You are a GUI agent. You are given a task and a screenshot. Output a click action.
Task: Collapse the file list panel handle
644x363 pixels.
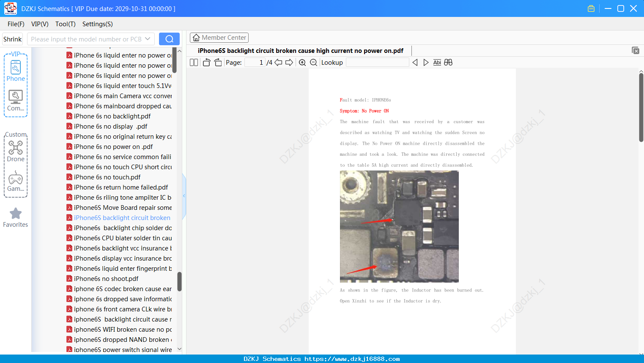(184, 196)
